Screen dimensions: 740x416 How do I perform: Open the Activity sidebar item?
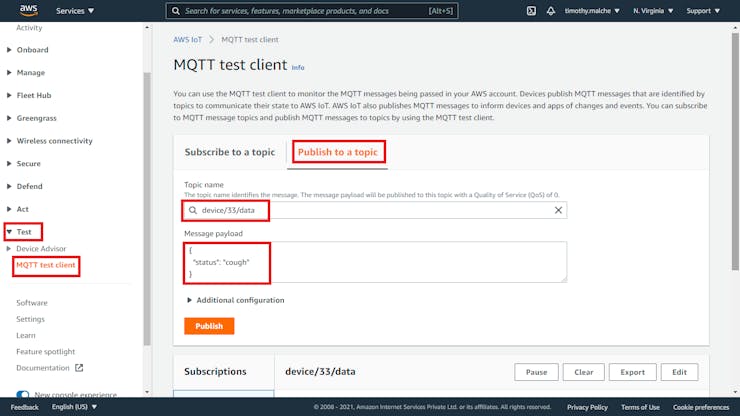click(x=29, y=28)
